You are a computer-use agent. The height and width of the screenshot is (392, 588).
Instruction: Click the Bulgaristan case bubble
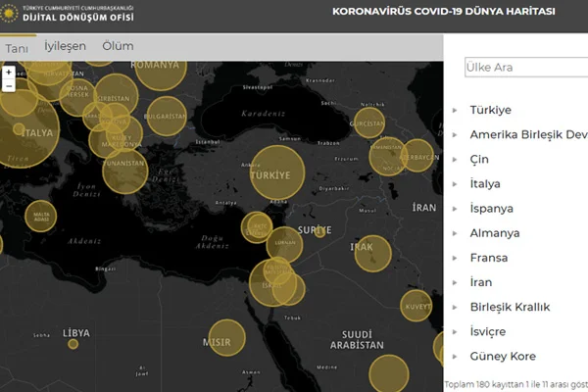(167, 117)
